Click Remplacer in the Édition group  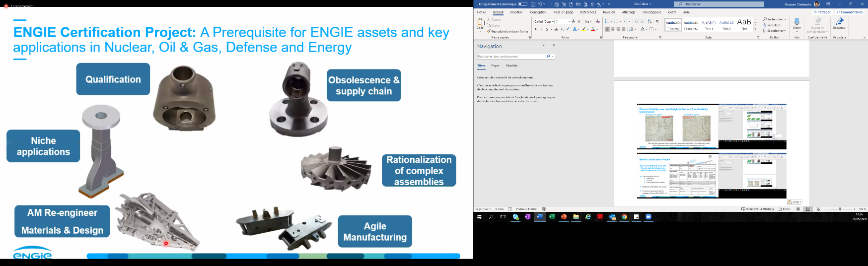772,25
